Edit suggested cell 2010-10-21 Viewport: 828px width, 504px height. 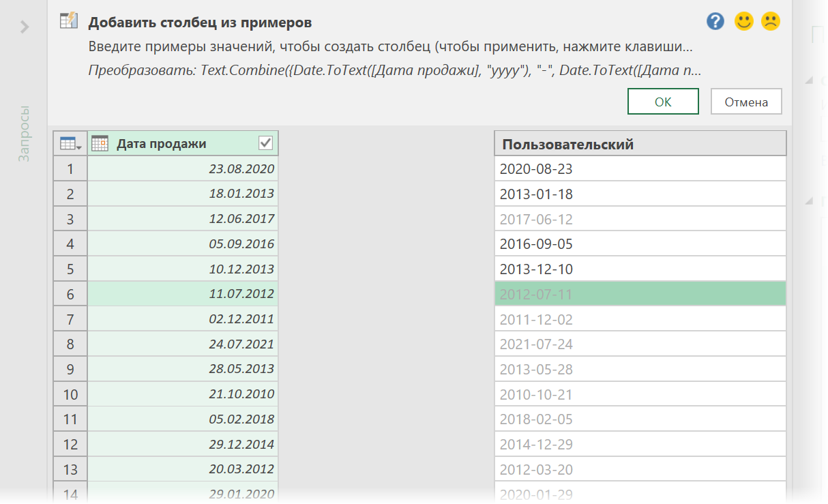tap(640, 394)
